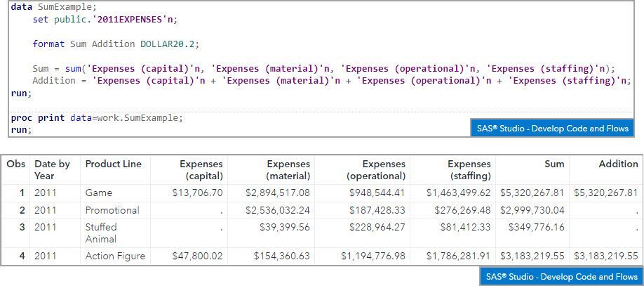Select the Game product line cell
The width and height of the screenshot is (644, 286).
(x=98, y=193)
